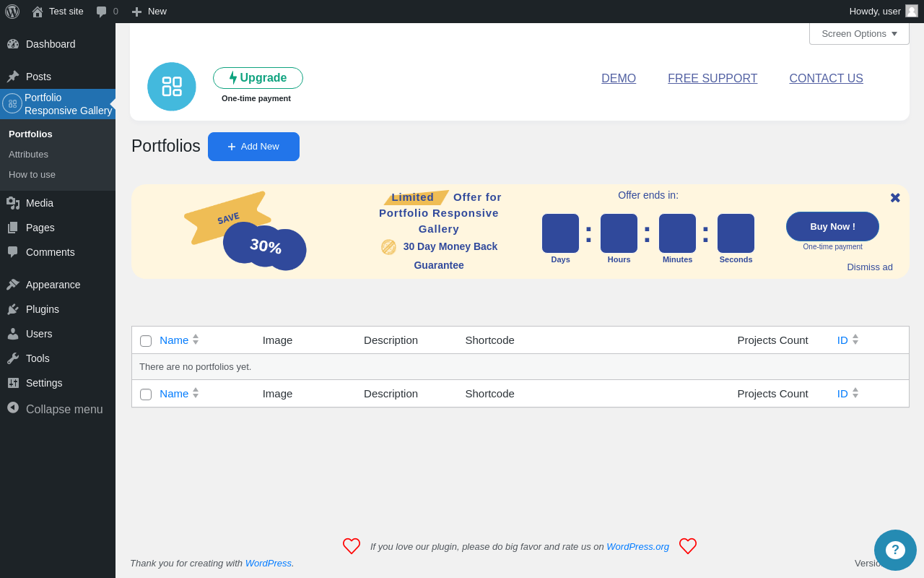Screen dimensions: 924x578
Task: Click the Minutes countdown box
Action: [677, 233]
